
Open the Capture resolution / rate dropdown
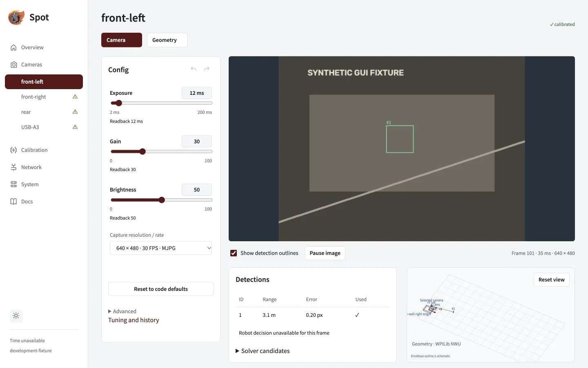point(161,248)
